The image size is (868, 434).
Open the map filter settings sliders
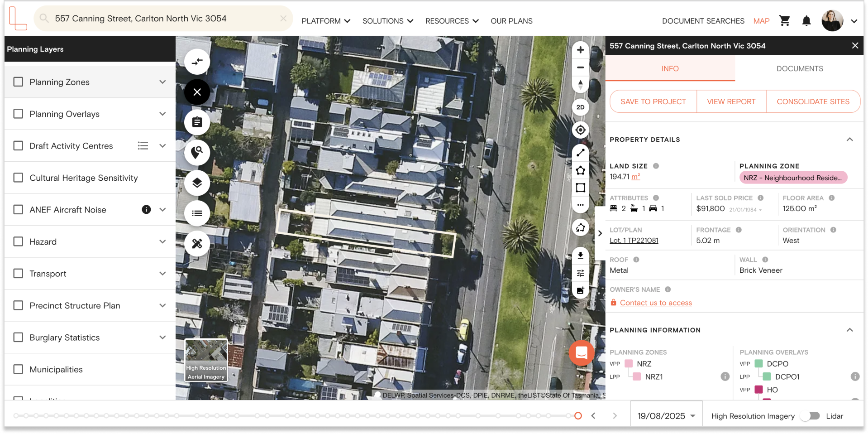580,273
